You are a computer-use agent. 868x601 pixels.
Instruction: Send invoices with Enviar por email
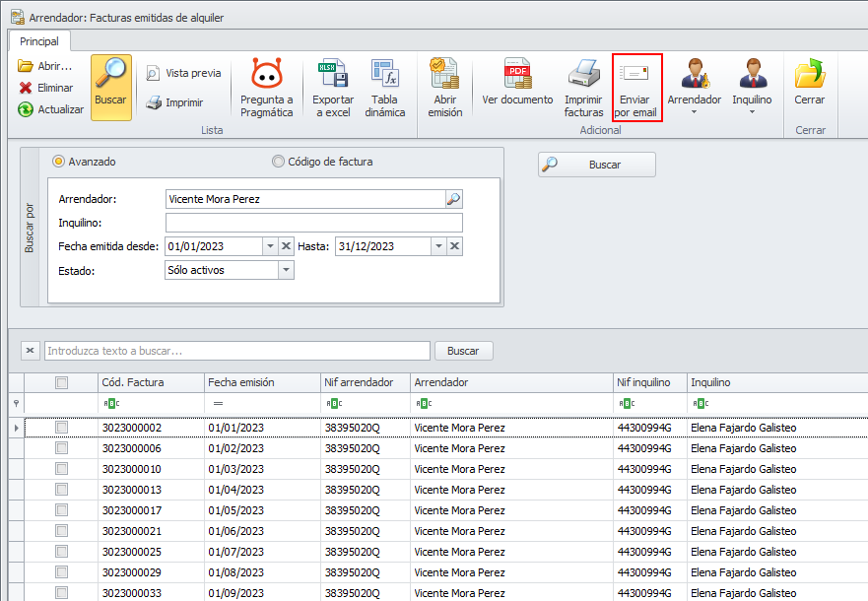636,87
